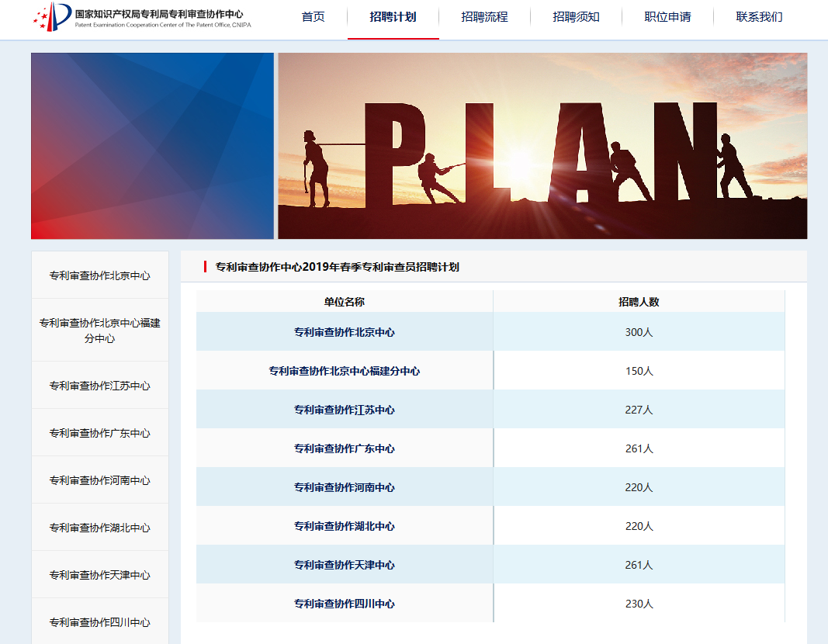Open 专利审查协作江苏中心 link in table

(345, 410)
